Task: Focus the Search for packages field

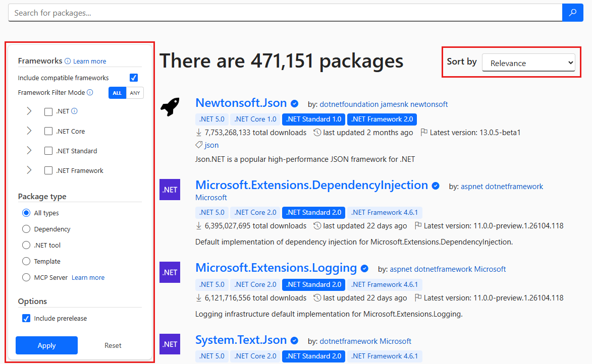Action: point(285,13)
